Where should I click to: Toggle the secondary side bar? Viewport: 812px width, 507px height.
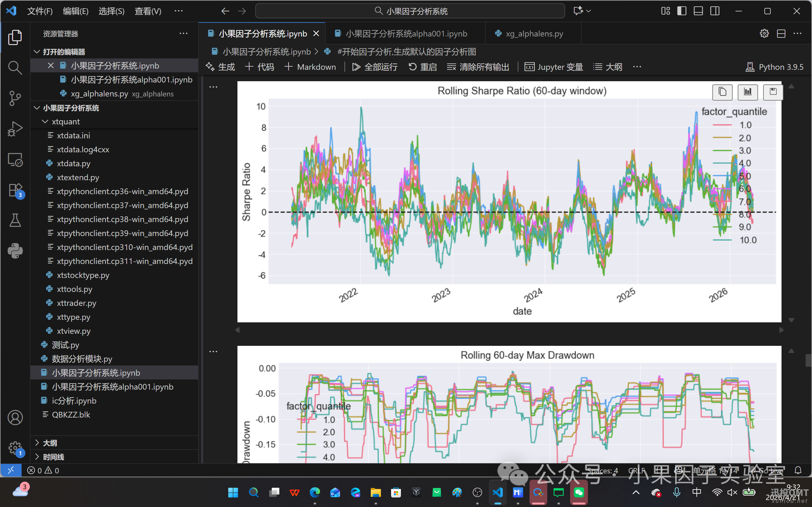click(x=715, y=11)
